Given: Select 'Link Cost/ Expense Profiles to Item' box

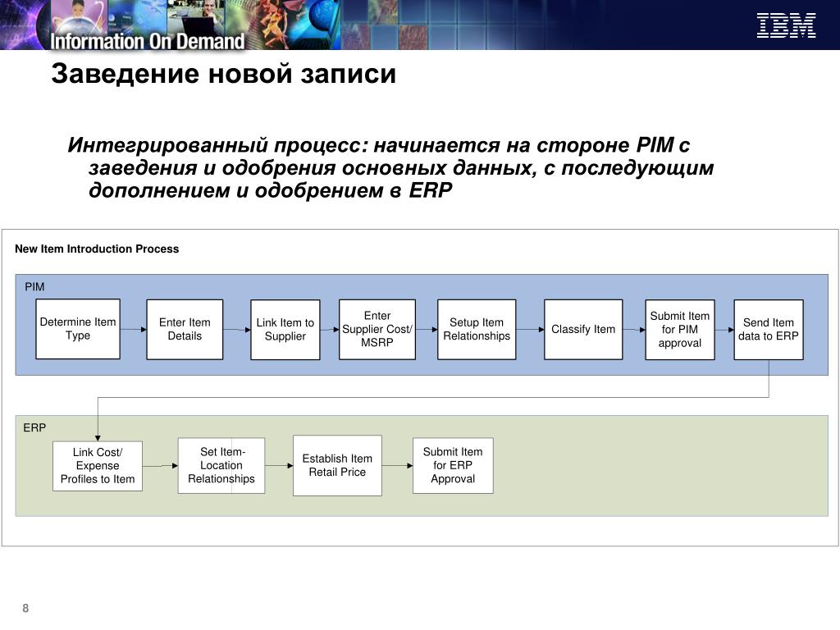Looking at the screenshot, I should [98, 466].
